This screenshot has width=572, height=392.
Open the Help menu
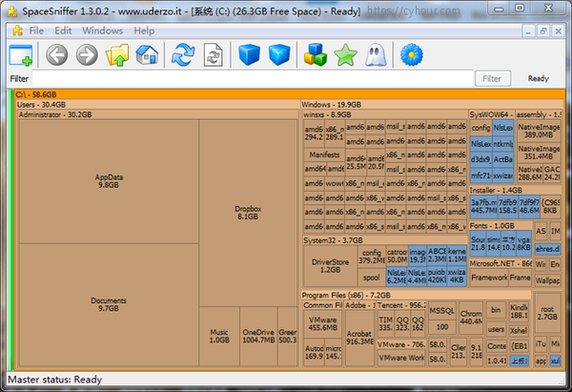coord(144,31)
